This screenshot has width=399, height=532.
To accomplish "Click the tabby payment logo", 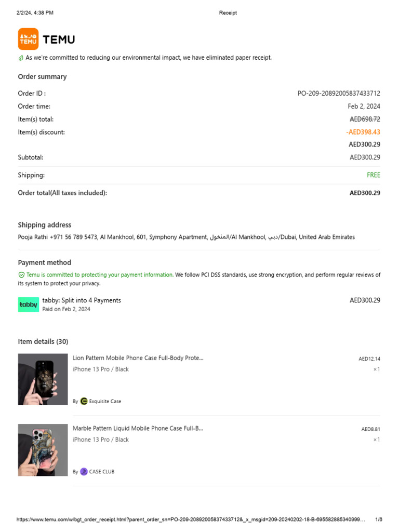I will click(29, 304).
